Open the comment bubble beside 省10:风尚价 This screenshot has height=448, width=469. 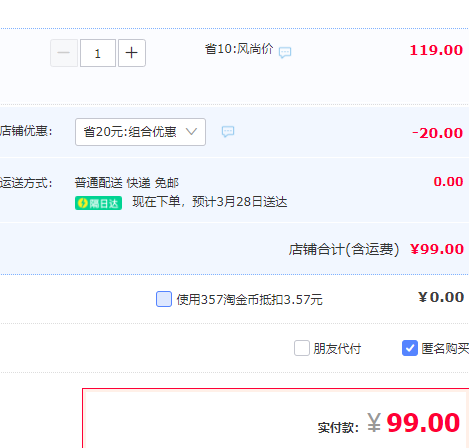285,52
